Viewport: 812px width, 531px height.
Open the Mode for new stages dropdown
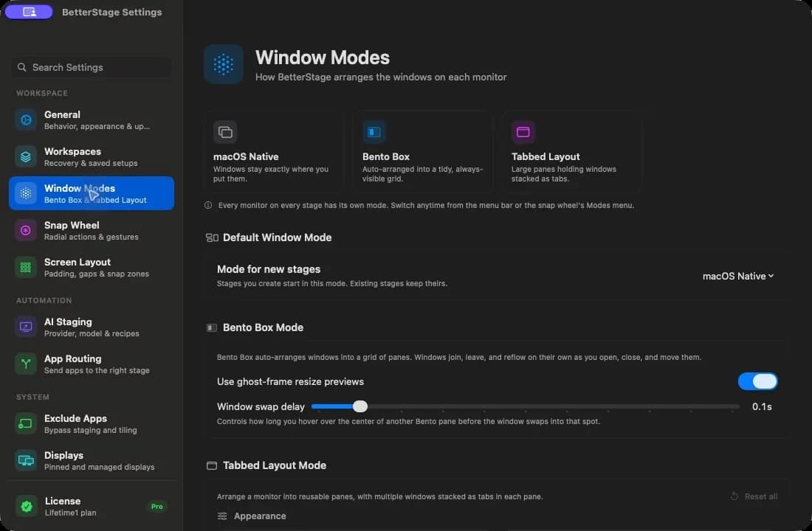[x=738, y=276]
